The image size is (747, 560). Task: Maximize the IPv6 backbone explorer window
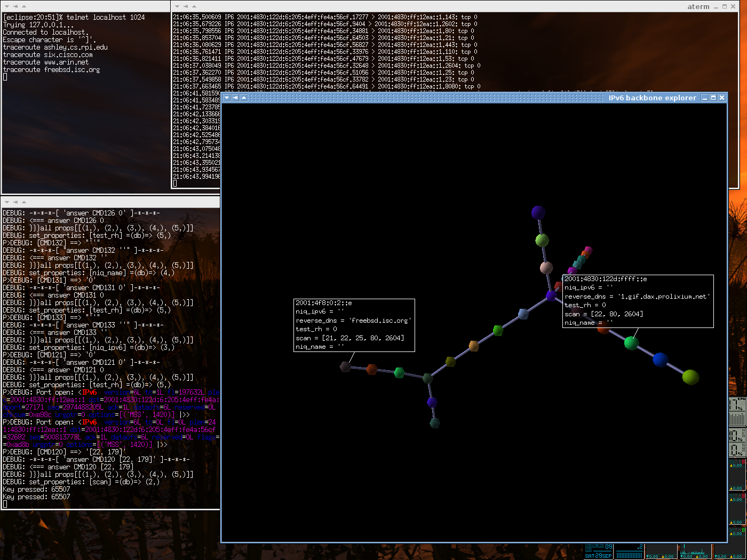coord(713,98)
